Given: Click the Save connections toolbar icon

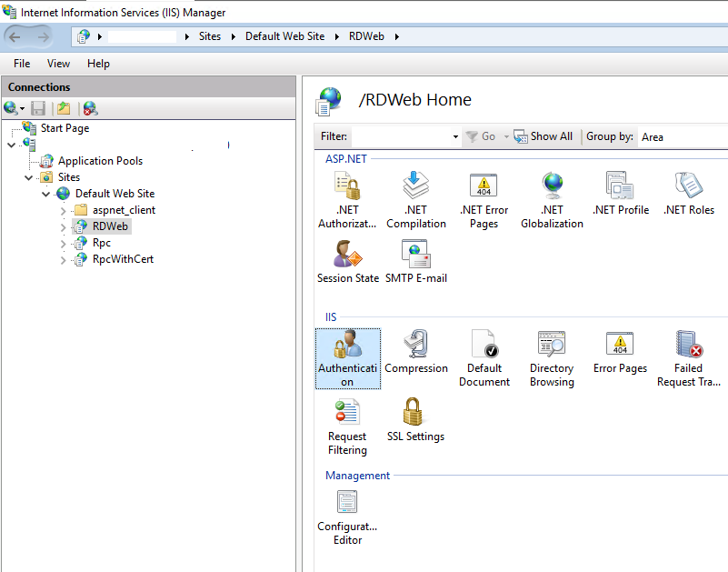Looking at the screenshot, I should tap(38, 108).
